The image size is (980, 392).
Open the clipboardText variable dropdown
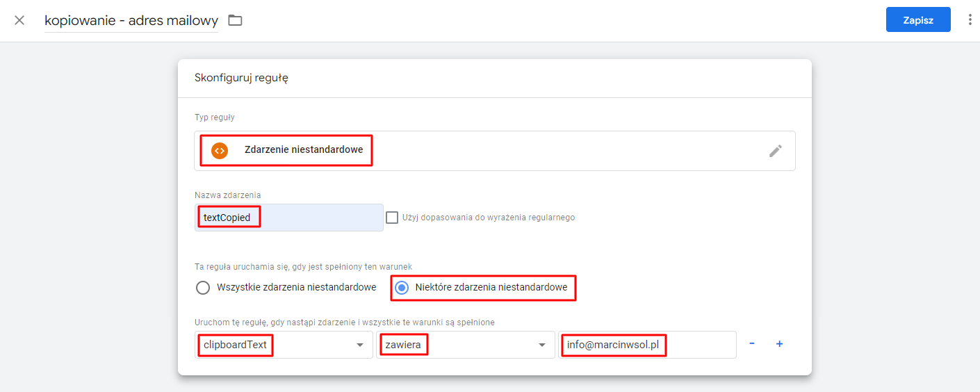tap(284, 345)
